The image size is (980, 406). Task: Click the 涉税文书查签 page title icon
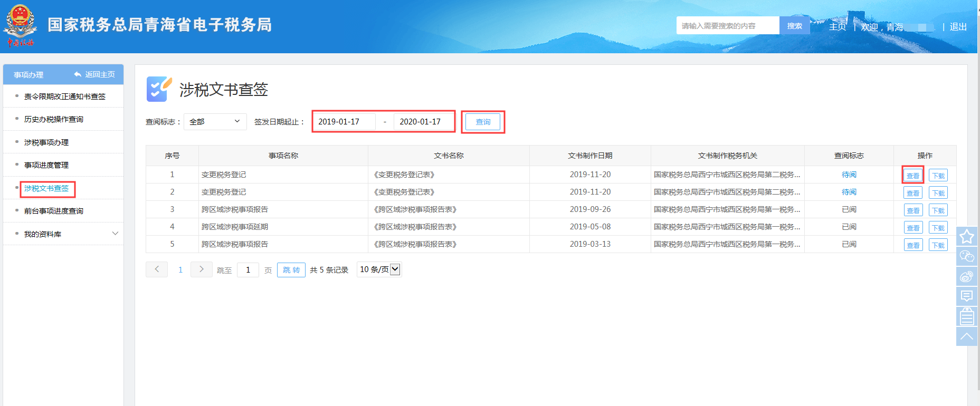[x=159, y=89]
